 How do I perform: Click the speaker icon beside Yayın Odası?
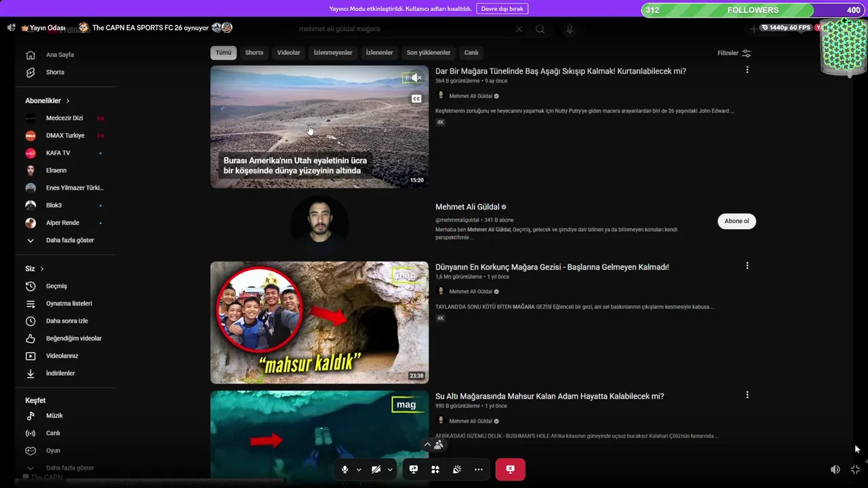coord(11,28)
